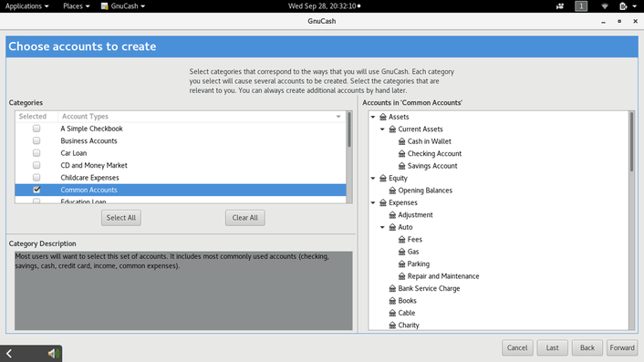
Task: Click the Cash in Wallet account icon
Action: pyautogui.click(x=401, y=141)
